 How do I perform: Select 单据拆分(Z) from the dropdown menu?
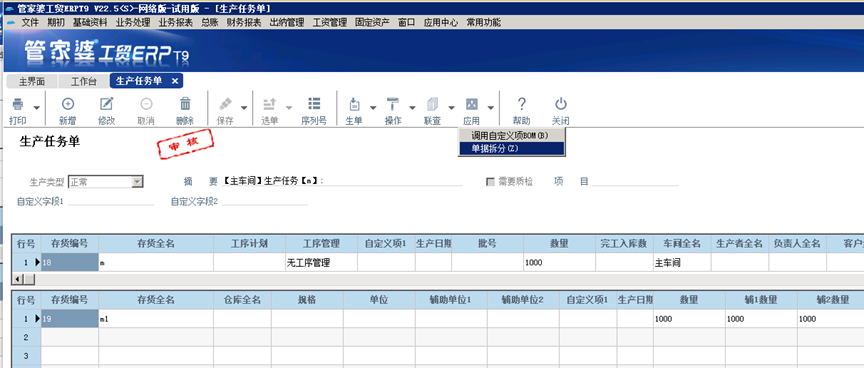click(512, 149)
